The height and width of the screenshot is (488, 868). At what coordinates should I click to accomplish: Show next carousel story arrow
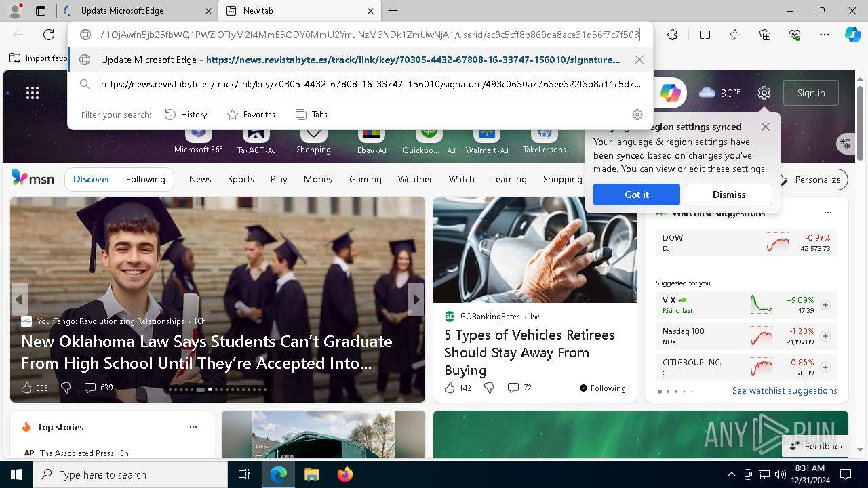coord(416,300)
